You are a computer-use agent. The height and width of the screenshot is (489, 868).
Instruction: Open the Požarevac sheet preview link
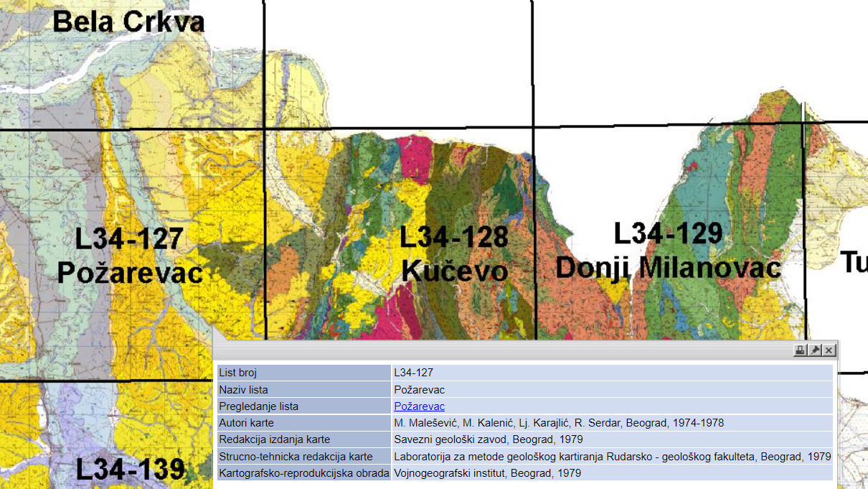[x=419, y=406]
